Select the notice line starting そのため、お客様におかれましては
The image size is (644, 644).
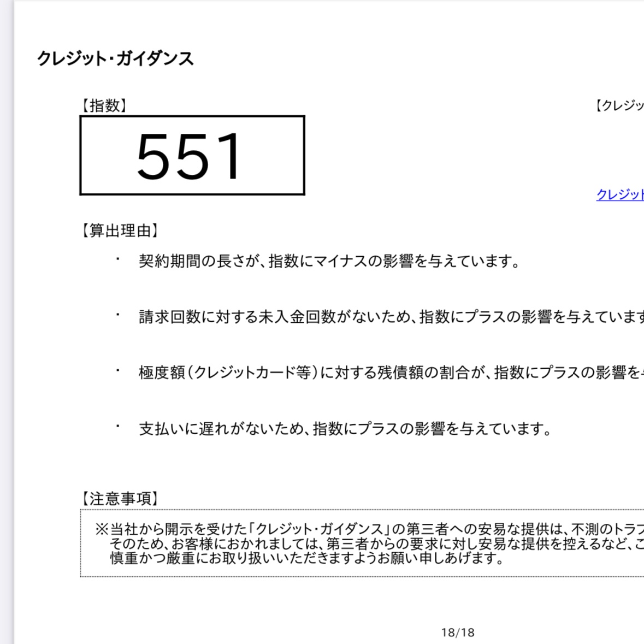click(x=377, y=544)
